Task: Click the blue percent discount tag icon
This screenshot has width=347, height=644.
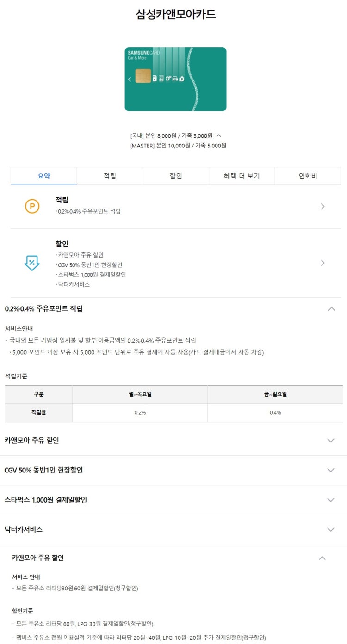Action: click(32, 263)
